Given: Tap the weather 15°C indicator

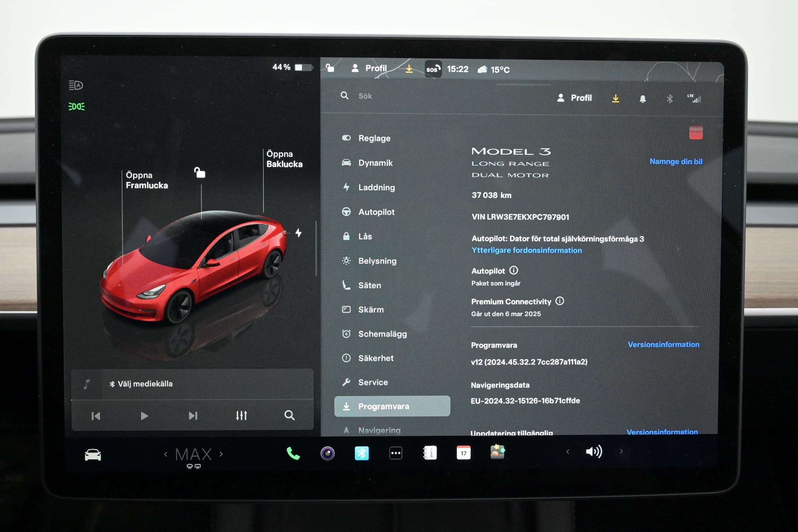Looking at the screenshot, I should tap(494, 70).
